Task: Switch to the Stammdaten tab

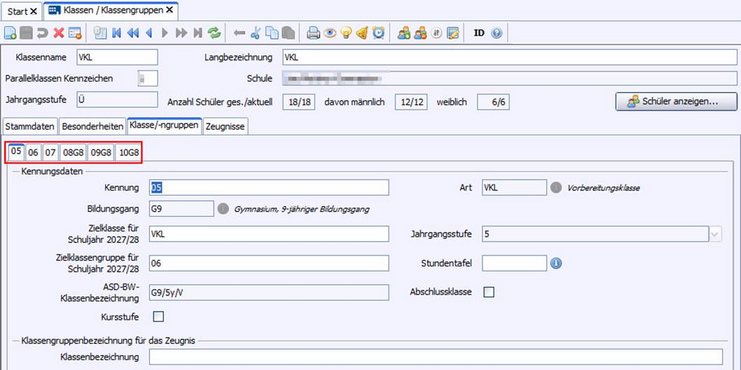Action: (x=30, y=126)
